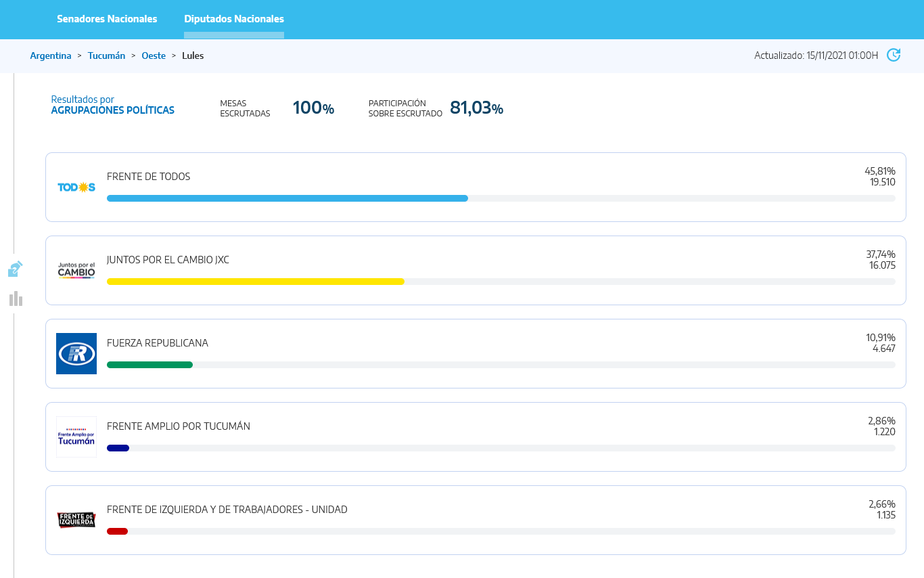Click the Actualizado 15/11/2021 timestamp
The width and height of the screenshot is (924, 578).
(816, 55)
